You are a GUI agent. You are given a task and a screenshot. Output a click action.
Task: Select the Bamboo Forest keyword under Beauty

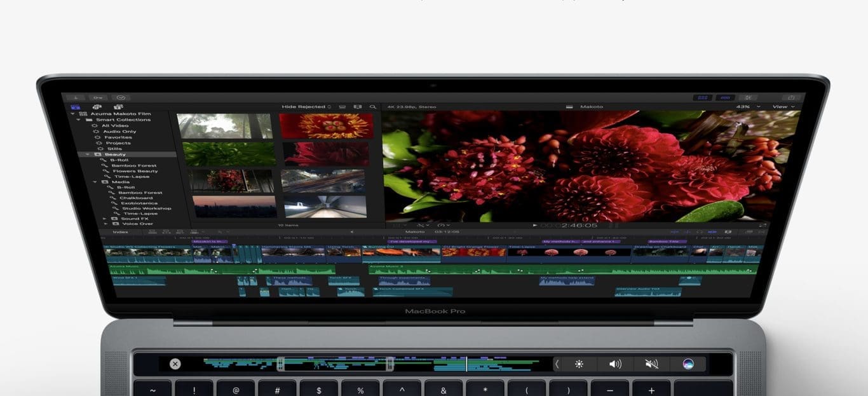tap(133, 165)
